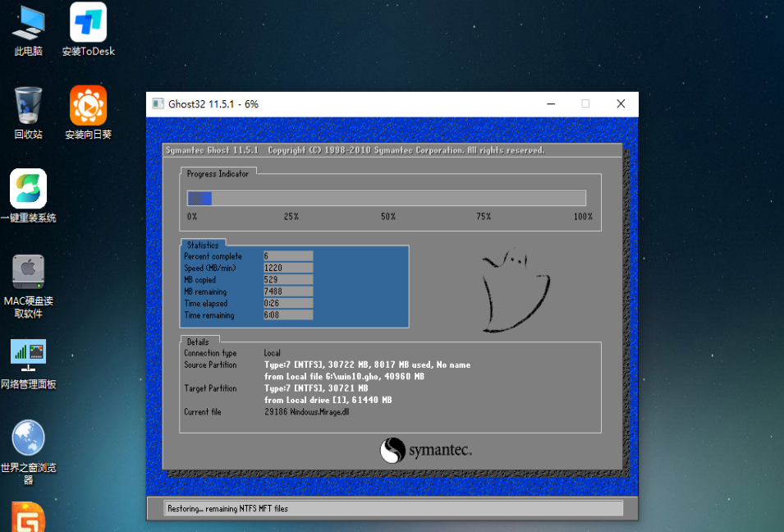Open the MAC硬盘读取软件 desktop icon
The image size is (784, 532).
pyautogui.click(x=29, y=286)
